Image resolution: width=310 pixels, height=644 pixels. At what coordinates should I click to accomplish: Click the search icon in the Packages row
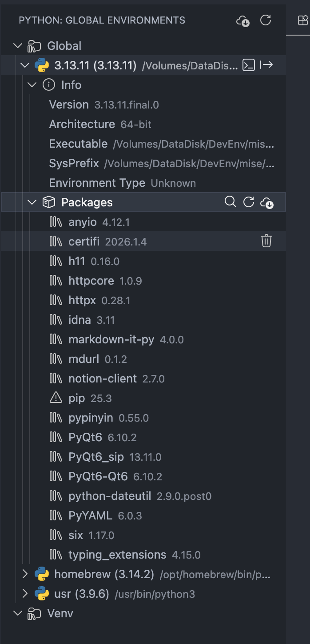tap(230, 202)
